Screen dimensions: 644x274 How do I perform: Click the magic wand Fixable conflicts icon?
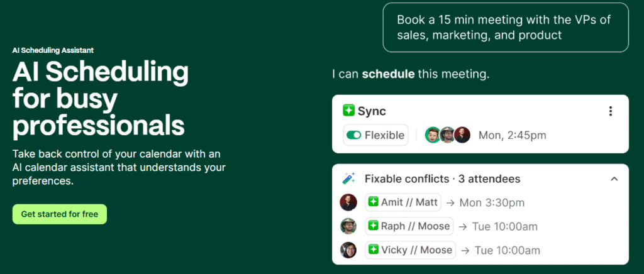348,179
